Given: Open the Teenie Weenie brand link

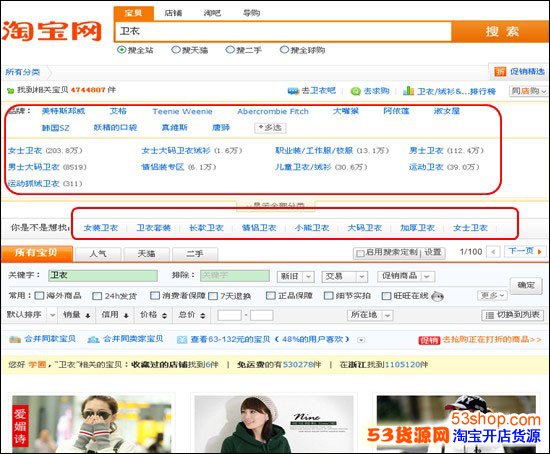Looking at the screenshot, I should pos(182,112).
